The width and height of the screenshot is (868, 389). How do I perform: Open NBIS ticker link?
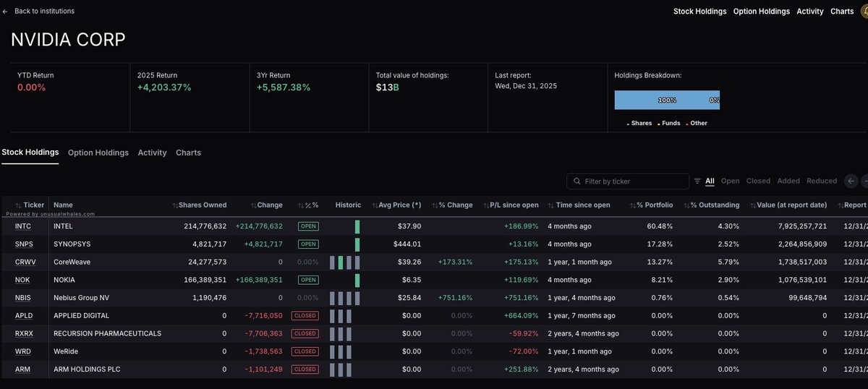(x=24, y=298)
